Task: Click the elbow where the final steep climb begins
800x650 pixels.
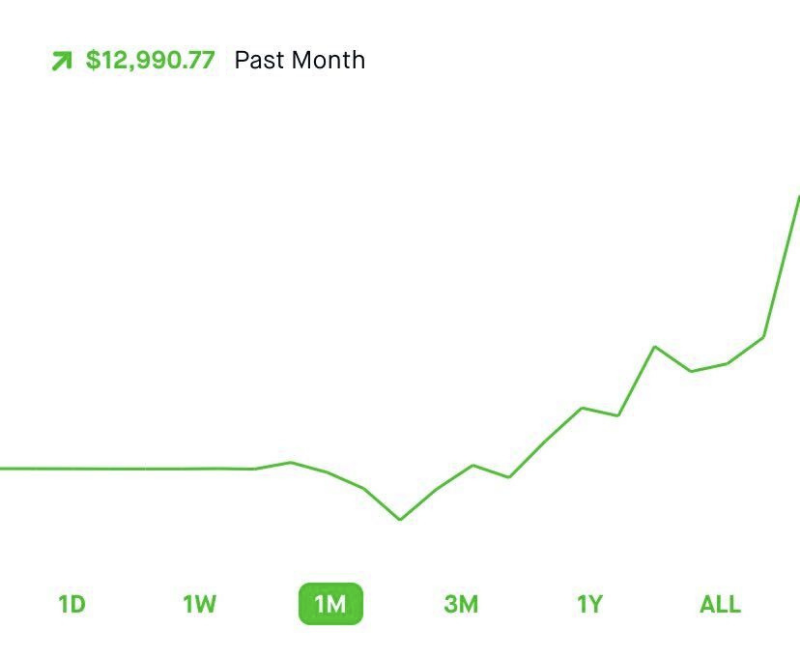Action: 763,337
